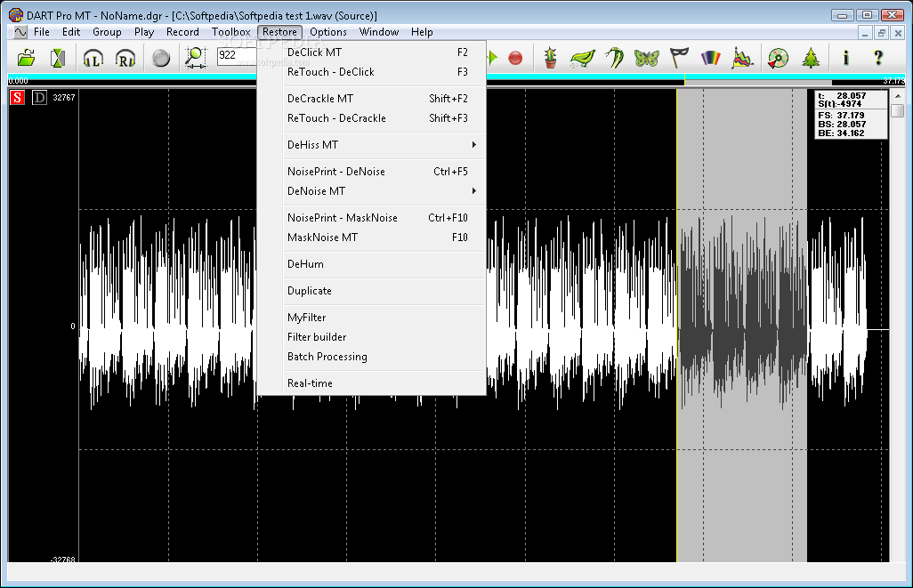The image size is (913, 588).
Task: Click the vertical scrollbar up arrow
Action: 898,97
